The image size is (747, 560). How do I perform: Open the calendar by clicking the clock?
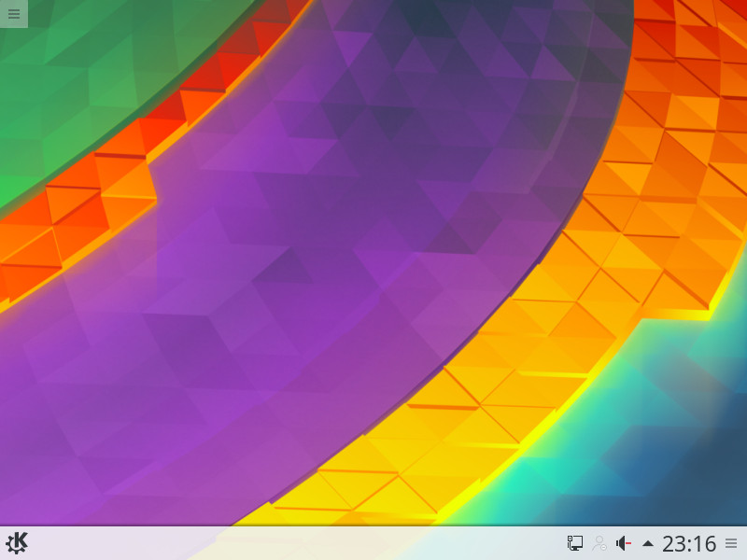pos(688,542)
